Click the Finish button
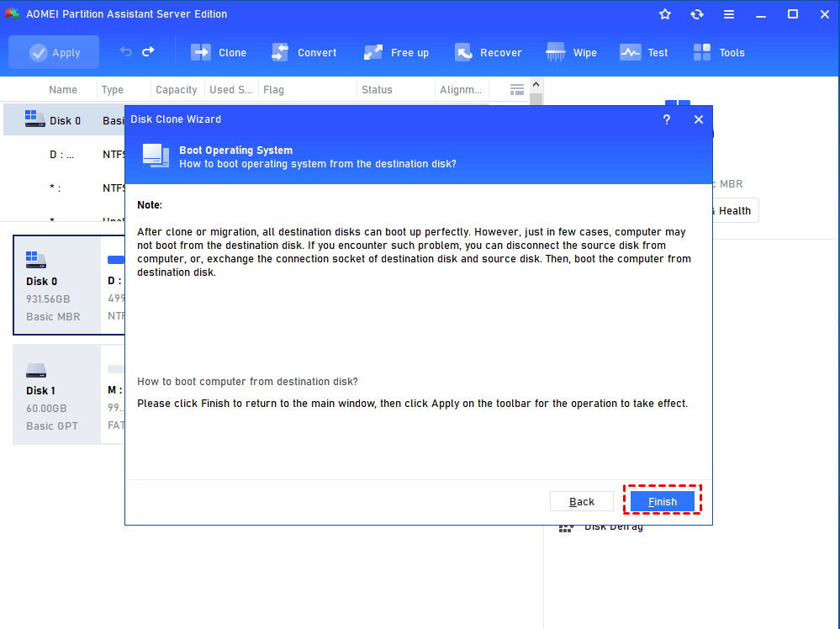840x629 pixels. (662, 501)
